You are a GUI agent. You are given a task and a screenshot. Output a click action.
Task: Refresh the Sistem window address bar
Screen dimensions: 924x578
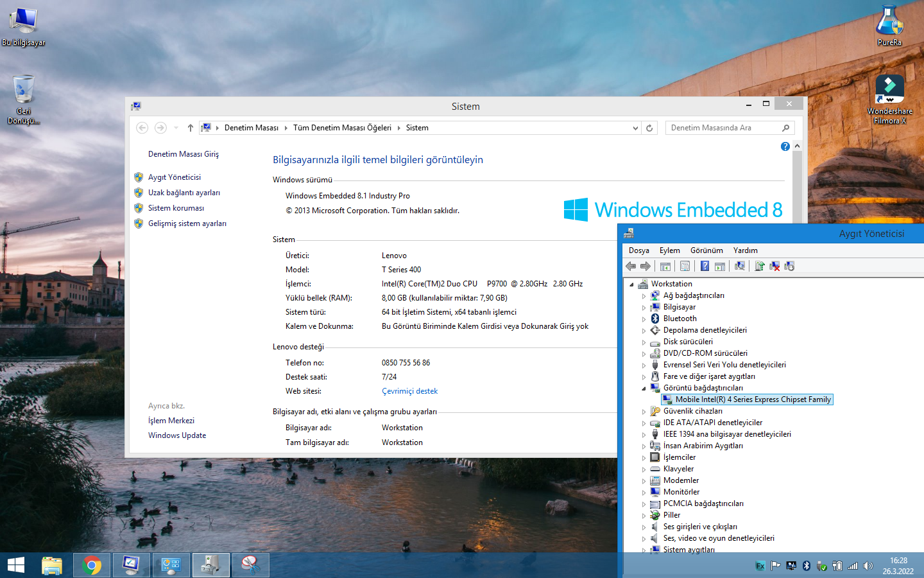(649, 128)
